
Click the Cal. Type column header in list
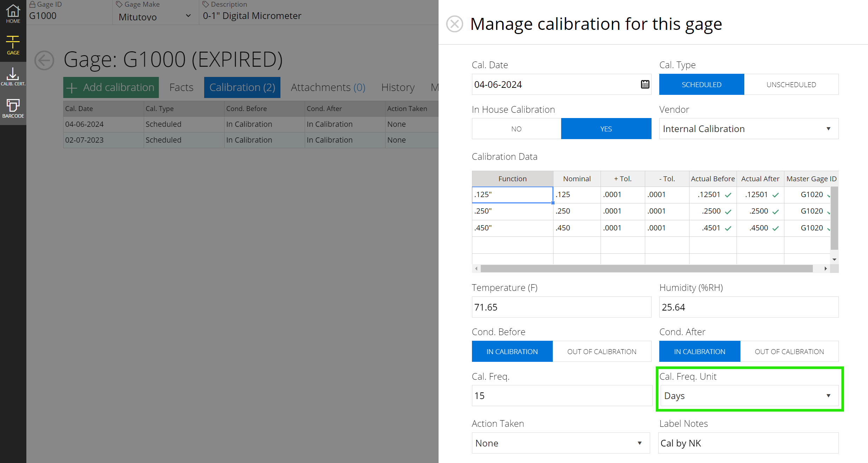184,109
